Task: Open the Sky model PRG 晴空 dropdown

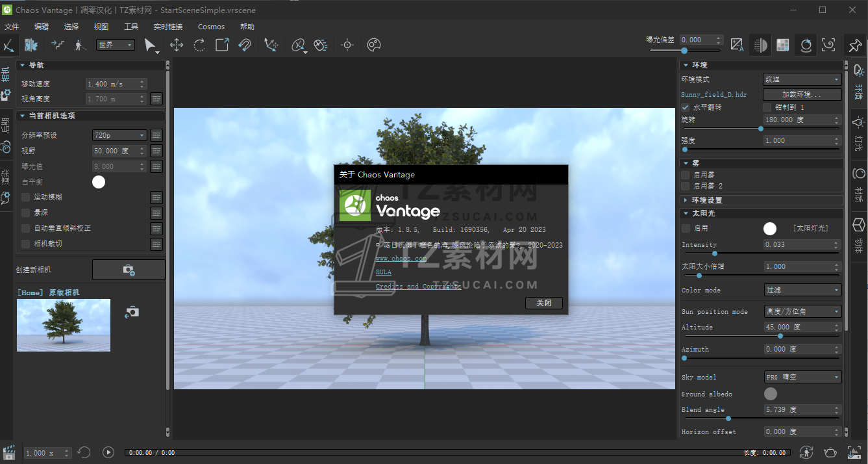Action: point(802,377)
